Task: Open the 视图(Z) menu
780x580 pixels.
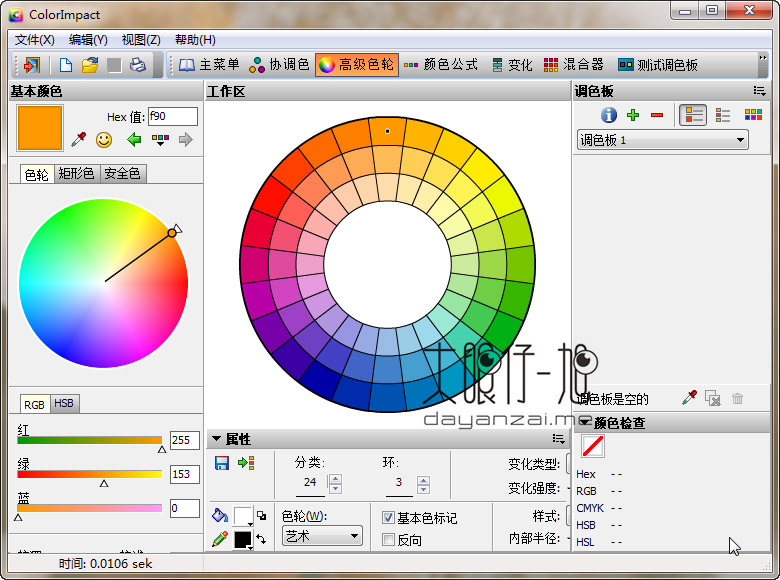Action: tap(141, 40)
